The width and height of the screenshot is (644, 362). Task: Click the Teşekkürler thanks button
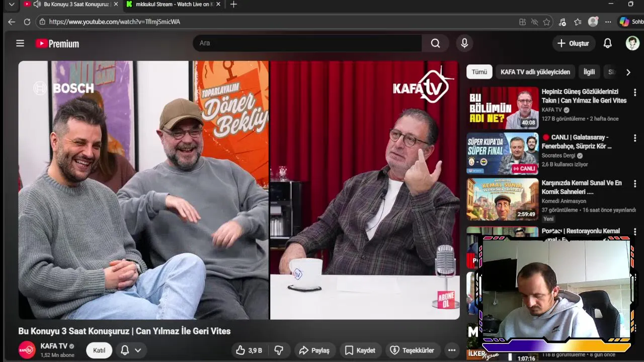click(413, 350)
